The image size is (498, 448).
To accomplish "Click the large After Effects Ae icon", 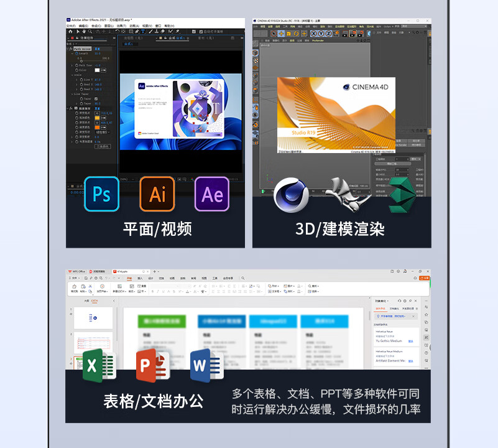I will [x=212, y=194].
